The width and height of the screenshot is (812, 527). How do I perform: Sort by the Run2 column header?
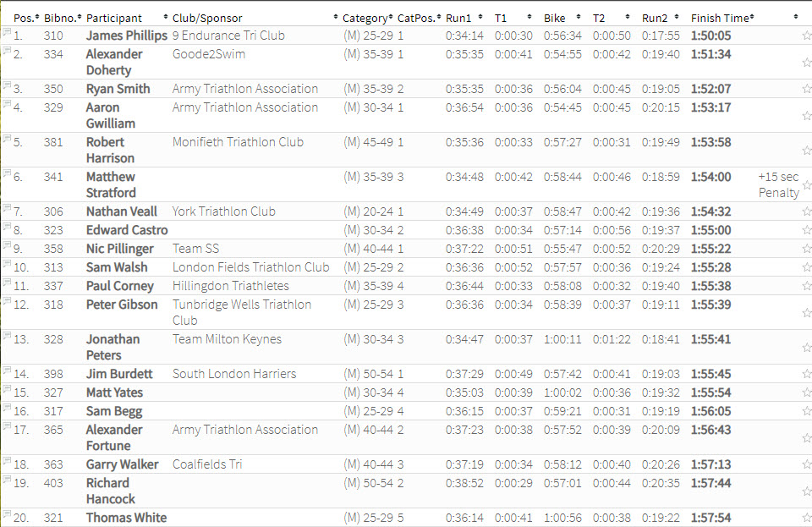coord(661,18)
